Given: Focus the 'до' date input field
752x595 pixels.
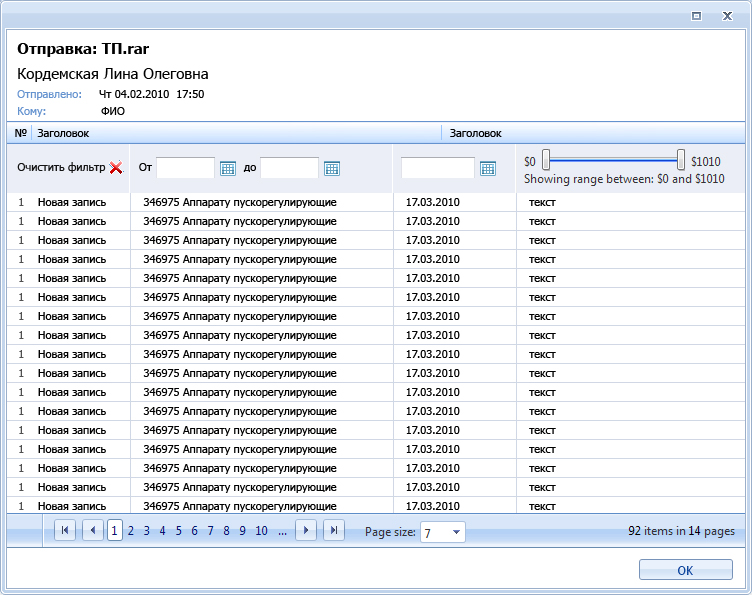Looking at the screenshot, I should pyautogui.click(x=289, y=168).
